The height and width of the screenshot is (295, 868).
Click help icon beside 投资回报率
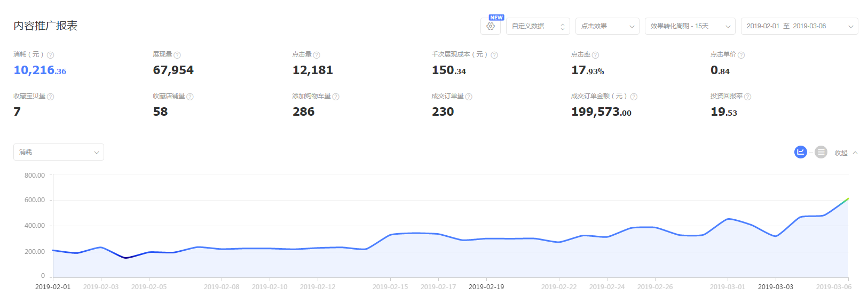point(747,97)
